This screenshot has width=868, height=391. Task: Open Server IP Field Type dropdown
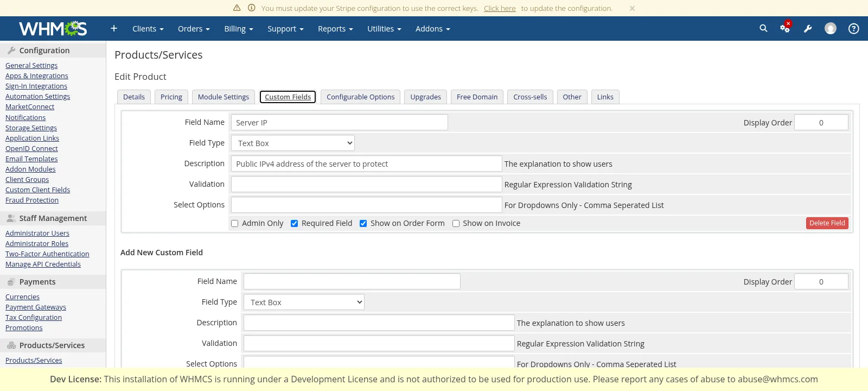[x=293, y=143]
